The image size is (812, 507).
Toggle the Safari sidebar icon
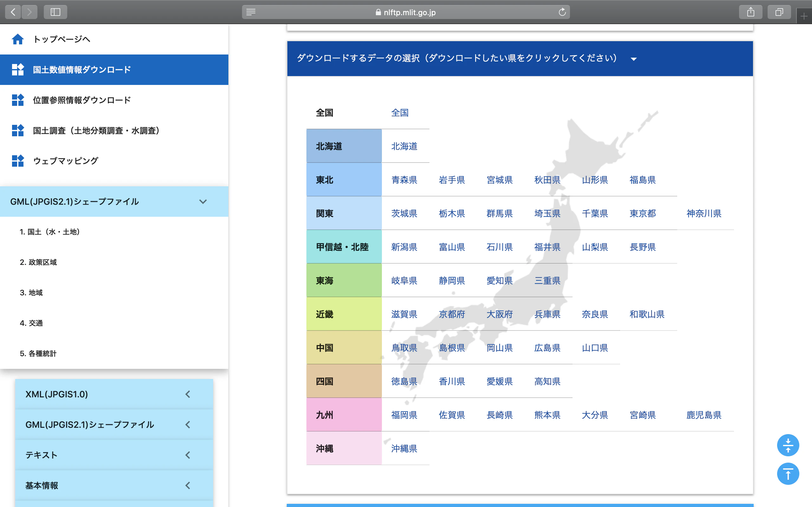(x=56, y=12)
